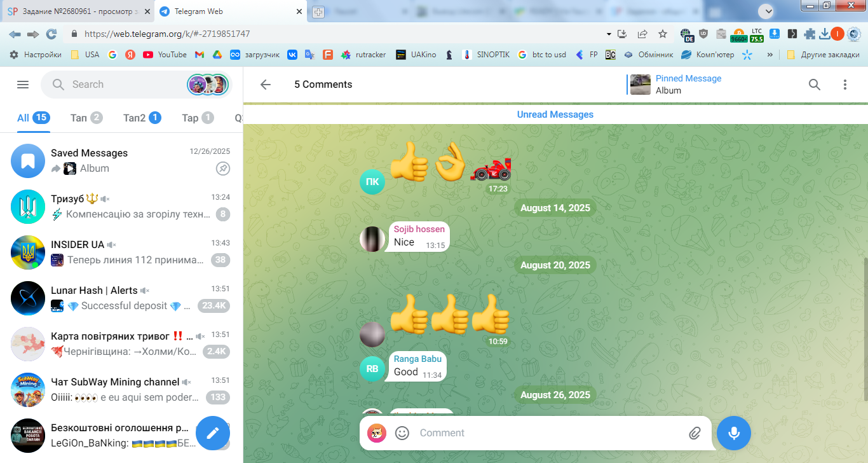Image resolution: width=868 pixels, height=463 pixels.
Task: Open the three-dot more options menu
Action: (845, 85)
